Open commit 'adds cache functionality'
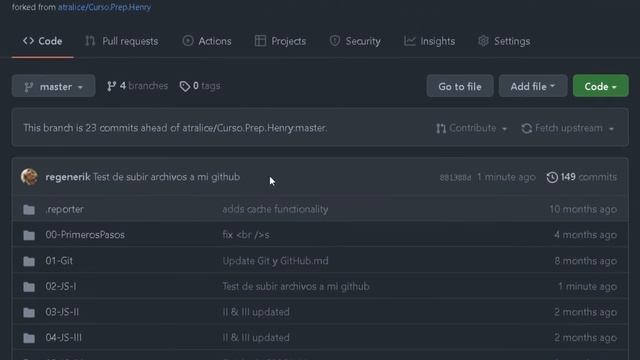Image resolution: width=640 pixels, height=360 pixels. (275, 209)
